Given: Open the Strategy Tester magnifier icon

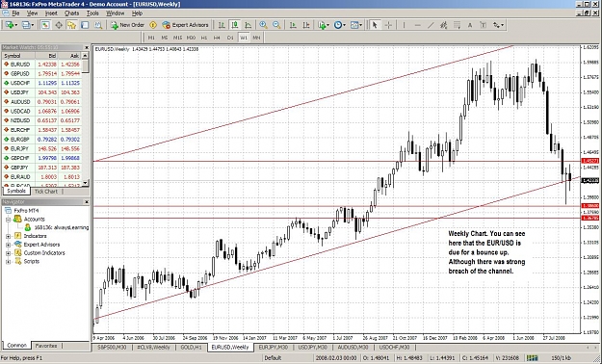Looking at the screenshot, I should [x=98, y=25].
